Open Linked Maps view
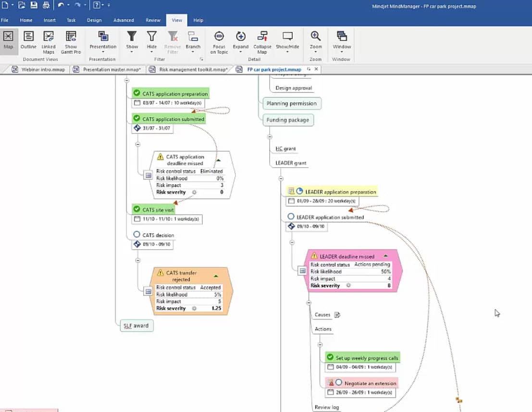532x412 pixels. (49, 42)
